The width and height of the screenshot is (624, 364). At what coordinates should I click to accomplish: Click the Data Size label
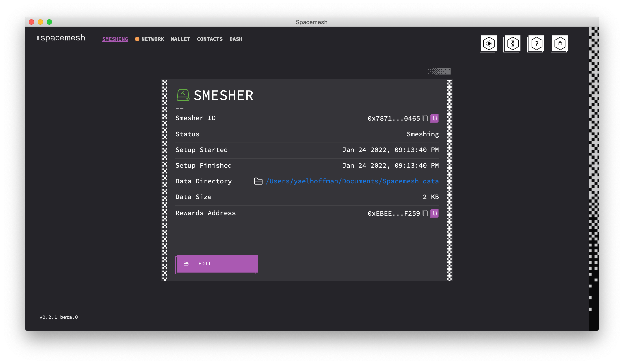click(x=193, y=197)
